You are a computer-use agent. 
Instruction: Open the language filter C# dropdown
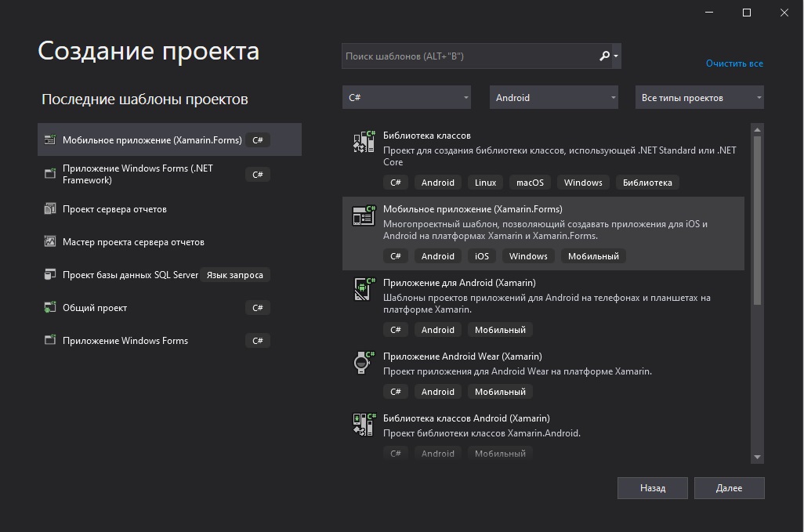407,97
